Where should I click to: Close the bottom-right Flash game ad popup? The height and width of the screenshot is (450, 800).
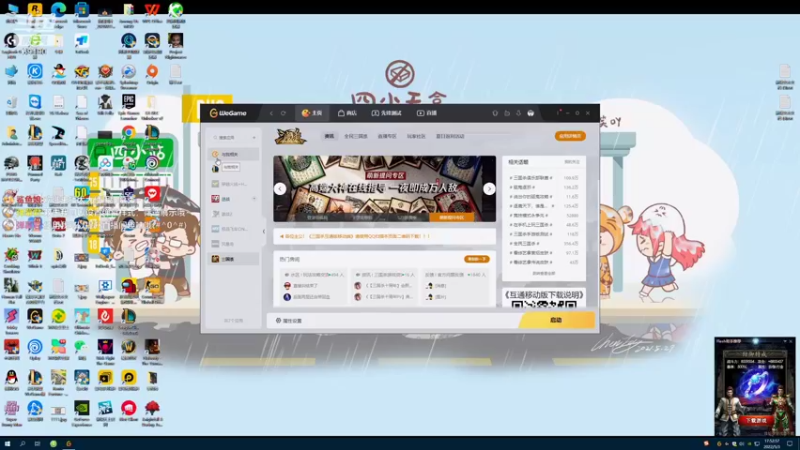[x=791, y=341]
